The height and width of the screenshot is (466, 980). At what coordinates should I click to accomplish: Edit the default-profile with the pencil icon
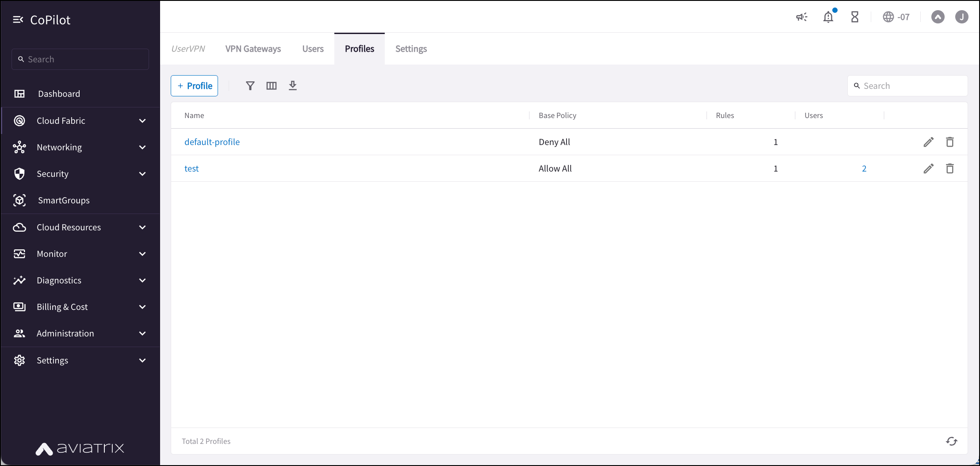tap(928, 141)
